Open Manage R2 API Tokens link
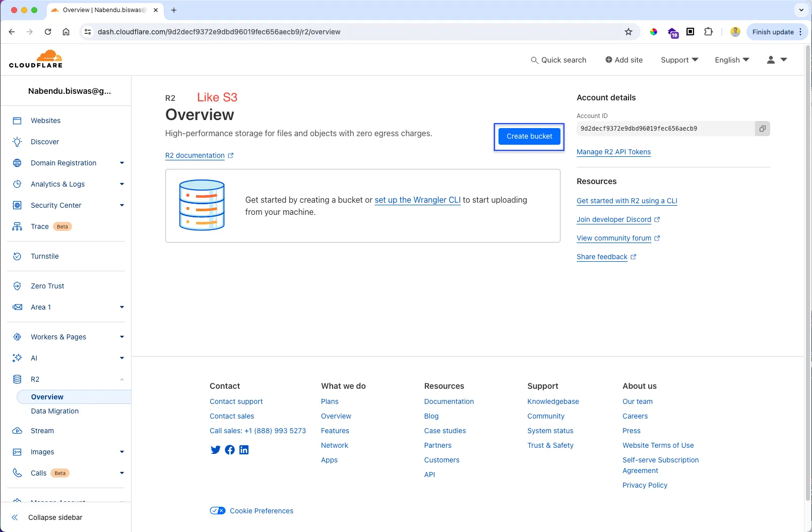This screenshot has width=812, height=532. click(x=613, y=152)
